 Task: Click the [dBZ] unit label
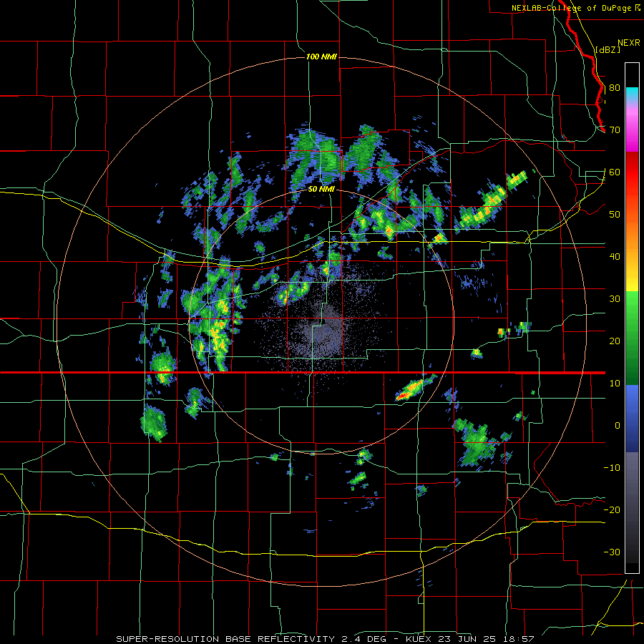click(x=608, y=49)
